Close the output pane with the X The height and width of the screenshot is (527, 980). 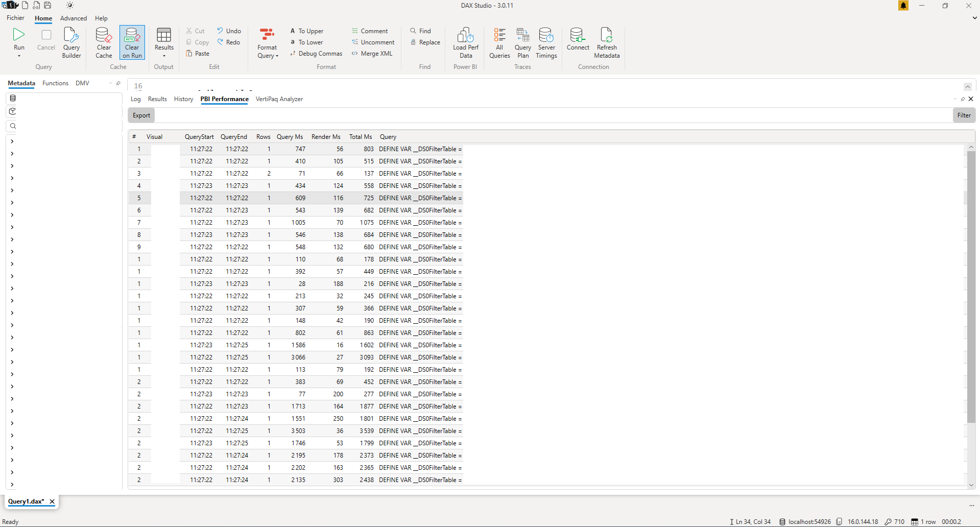(971, 99)
